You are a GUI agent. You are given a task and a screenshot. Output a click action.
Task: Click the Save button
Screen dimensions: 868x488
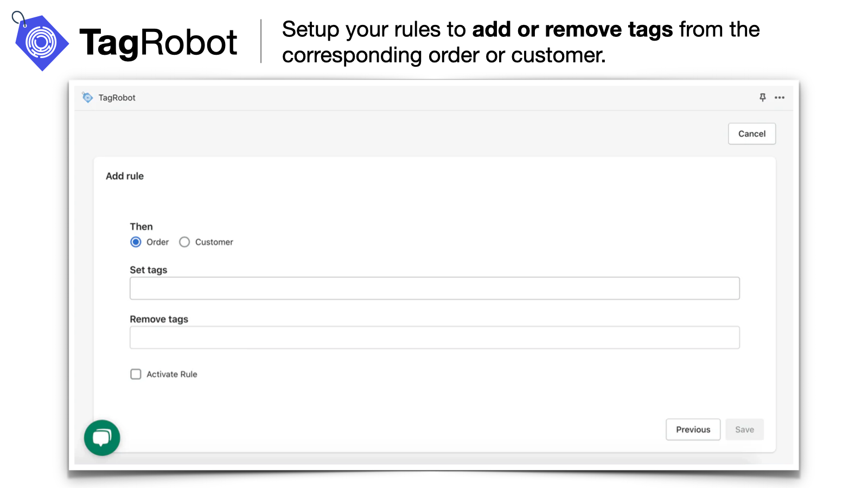[744, 429]
